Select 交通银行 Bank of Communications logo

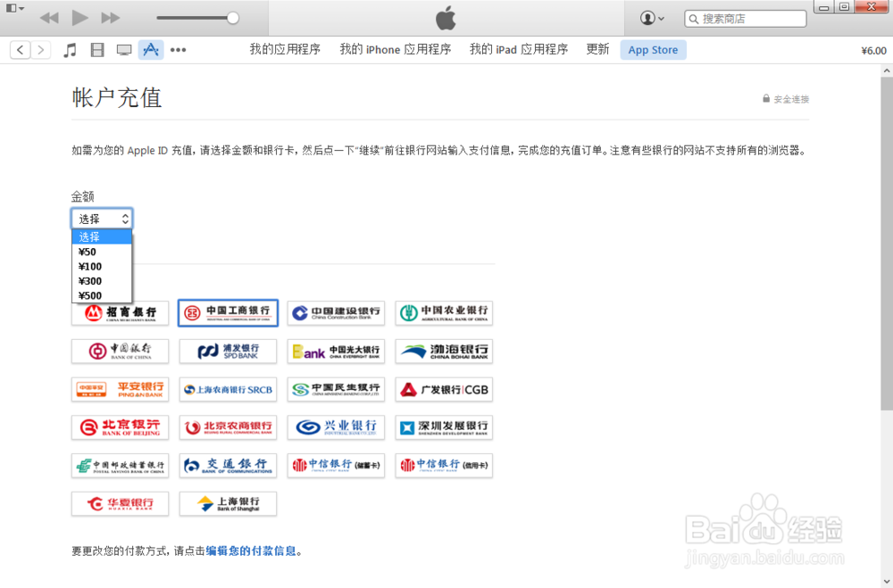tap(228, 466)
